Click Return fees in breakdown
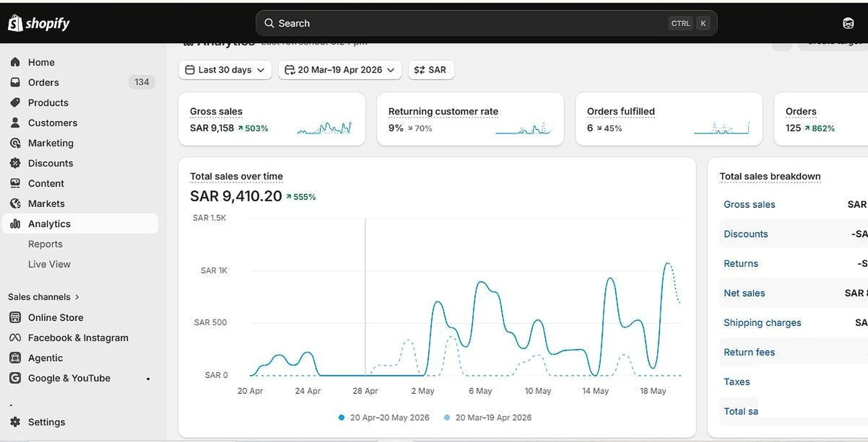The image size is (868, 442). coord(749,352)
